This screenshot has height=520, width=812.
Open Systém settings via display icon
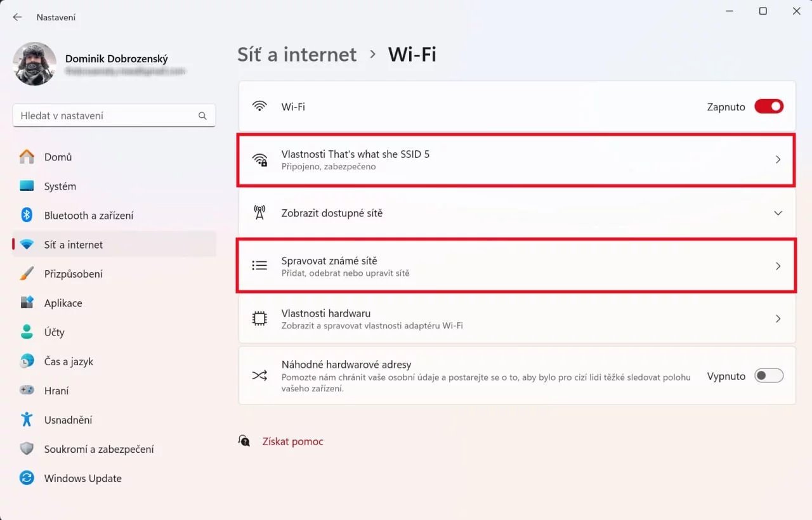point(25,186)
